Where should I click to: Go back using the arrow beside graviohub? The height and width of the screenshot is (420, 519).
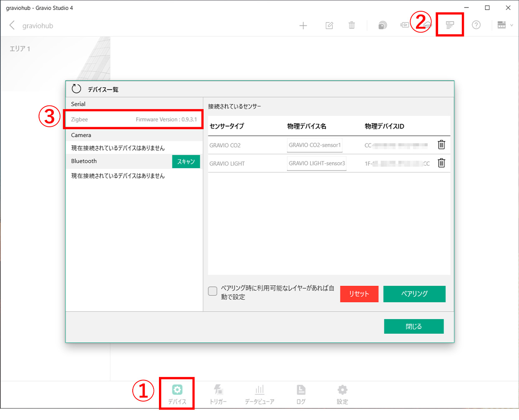pos(12,25)
